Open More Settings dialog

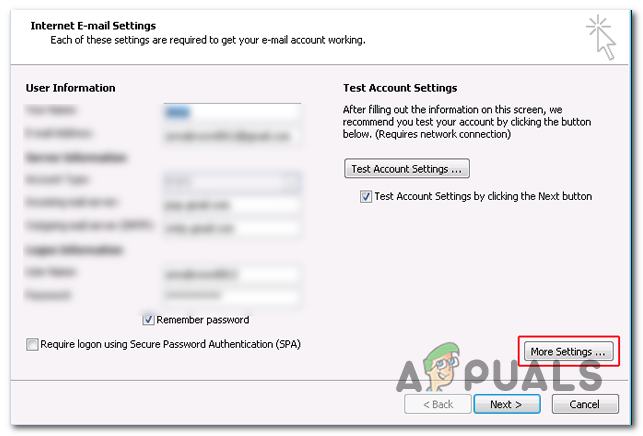click(568, 352)
